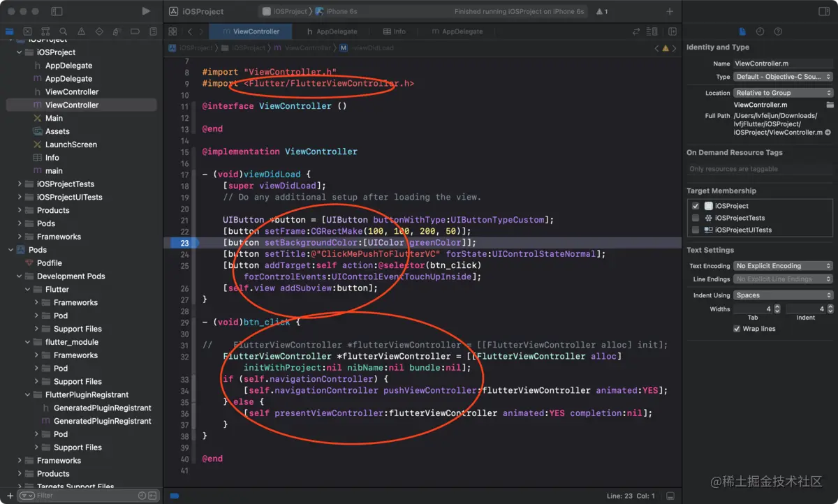Open the Test navigator diamond icon
838x504 pixels.
[99, 31]
